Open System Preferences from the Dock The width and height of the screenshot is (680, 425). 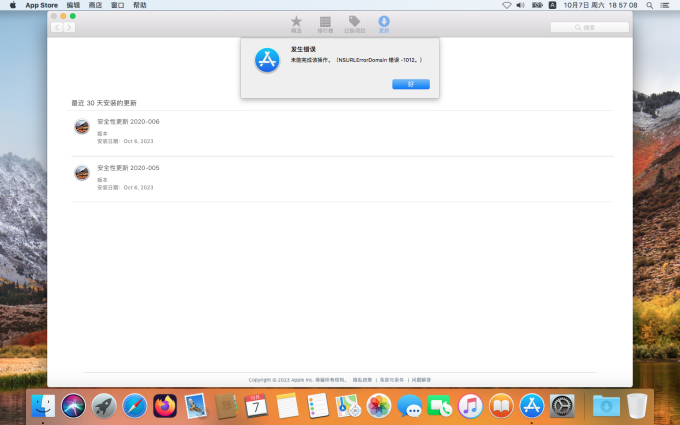562,406
